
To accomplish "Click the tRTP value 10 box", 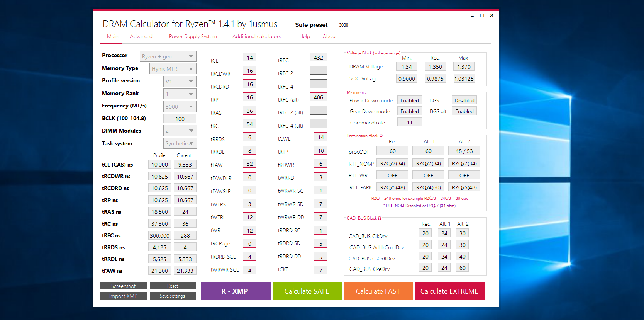I will pos(321,151).
